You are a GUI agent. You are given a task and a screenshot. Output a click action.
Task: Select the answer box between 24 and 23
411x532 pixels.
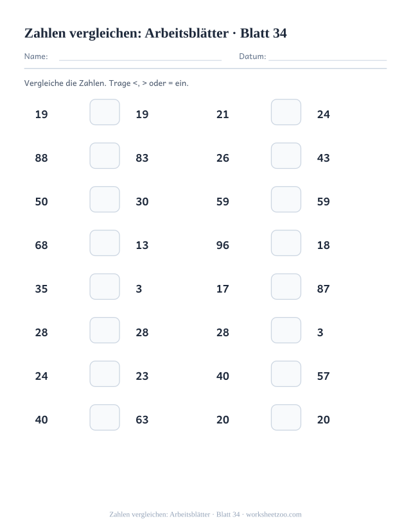point(105,374)
